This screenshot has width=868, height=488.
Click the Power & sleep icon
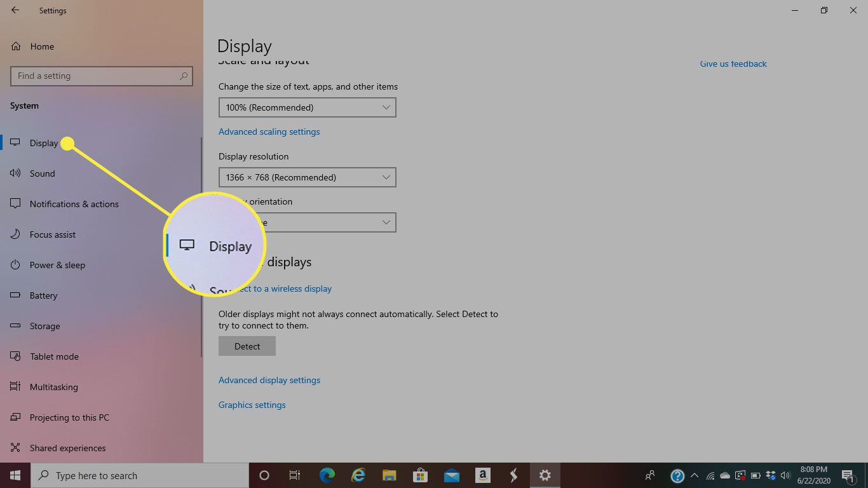(x=15, y=265)
